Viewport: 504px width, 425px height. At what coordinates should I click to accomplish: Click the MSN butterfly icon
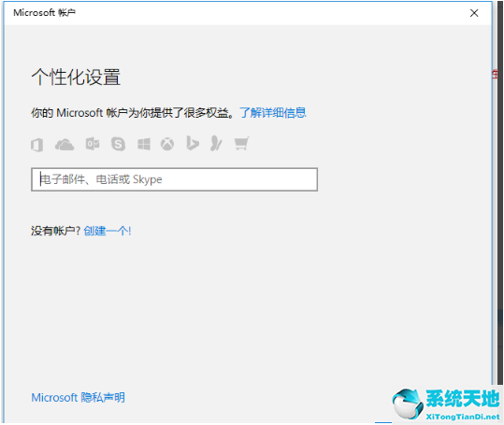(216, 143)
